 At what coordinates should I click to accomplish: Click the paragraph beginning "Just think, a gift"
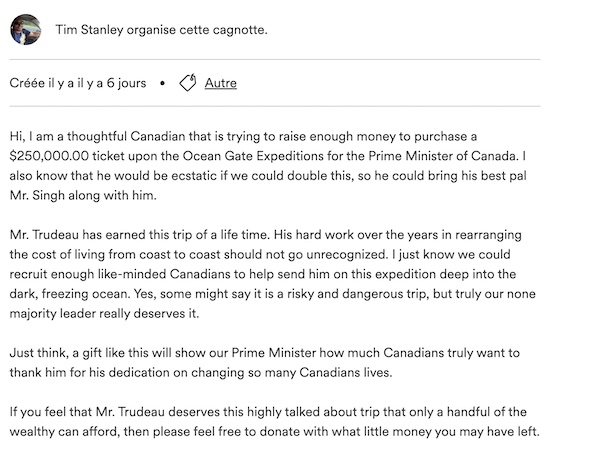pos(264,362)
